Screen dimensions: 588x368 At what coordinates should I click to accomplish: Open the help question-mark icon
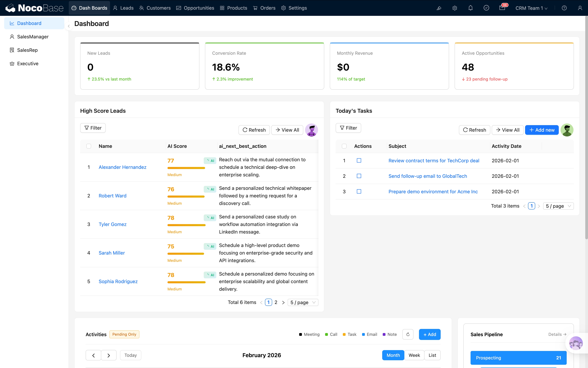pyautogui.click(x=564, y=8)
